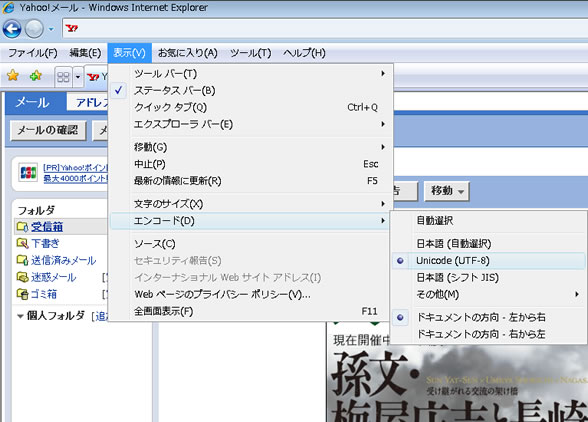
Task: Open the Quick Tabs grid icon
Action: pos(63,77)
